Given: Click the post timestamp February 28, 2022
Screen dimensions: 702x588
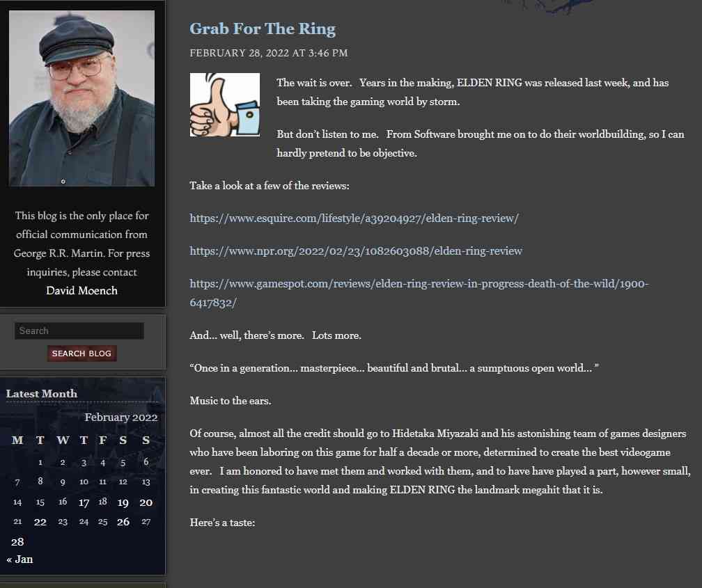Looking at the screenshot, I should [x=269, y=54].
